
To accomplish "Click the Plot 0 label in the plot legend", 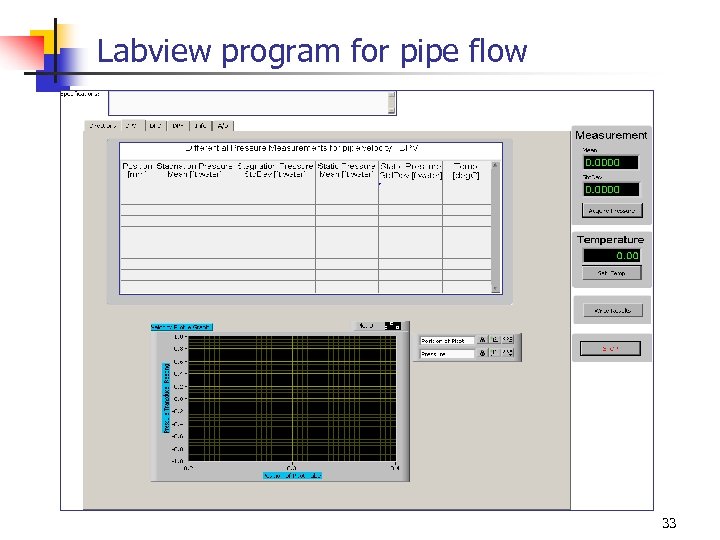I will click(366, 326).
